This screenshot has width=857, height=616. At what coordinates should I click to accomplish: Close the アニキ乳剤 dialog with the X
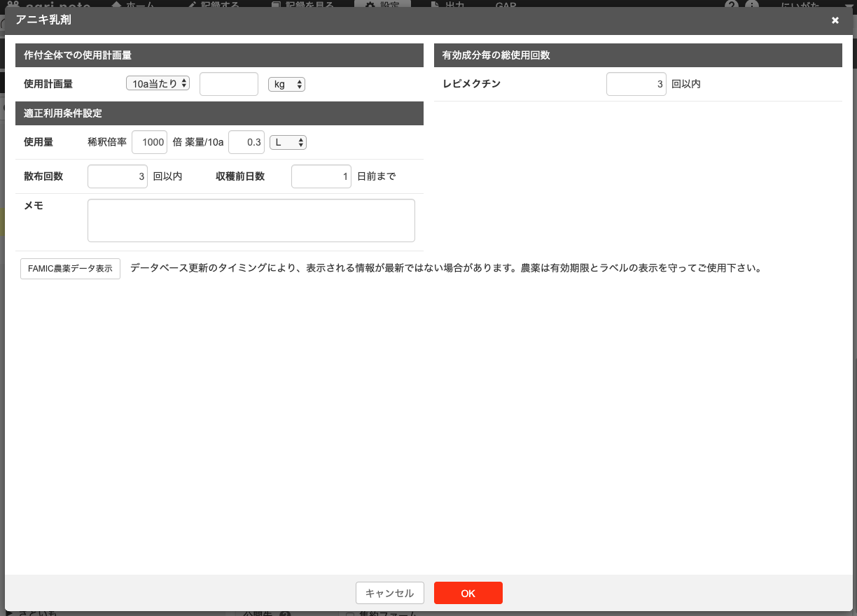coord(835,21)
